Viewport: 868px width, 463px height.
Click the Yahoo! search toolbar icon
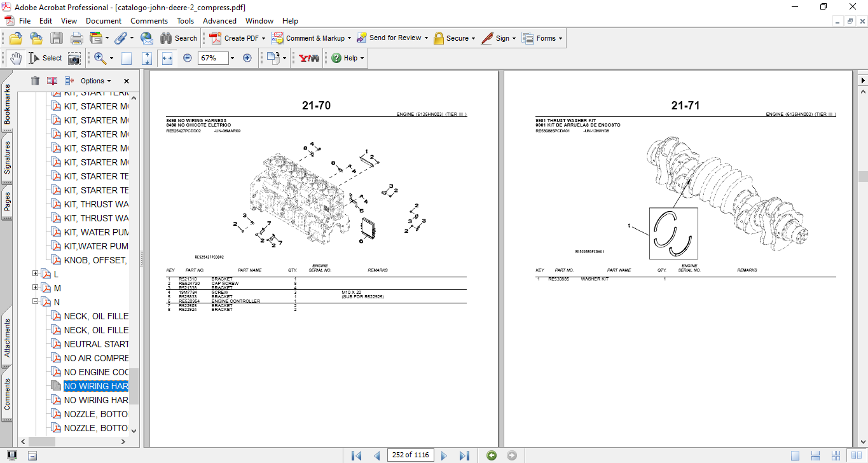coord(307,58)
